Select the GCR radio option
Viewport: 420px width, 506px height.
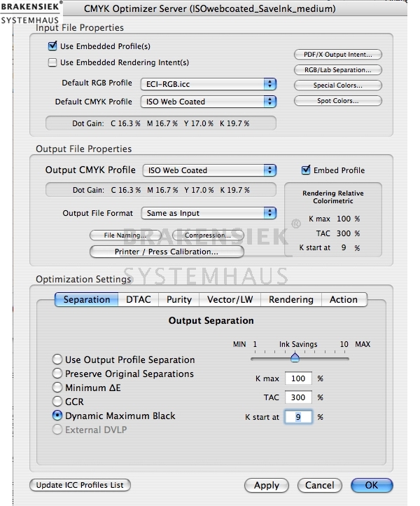[x=57, y=402]
